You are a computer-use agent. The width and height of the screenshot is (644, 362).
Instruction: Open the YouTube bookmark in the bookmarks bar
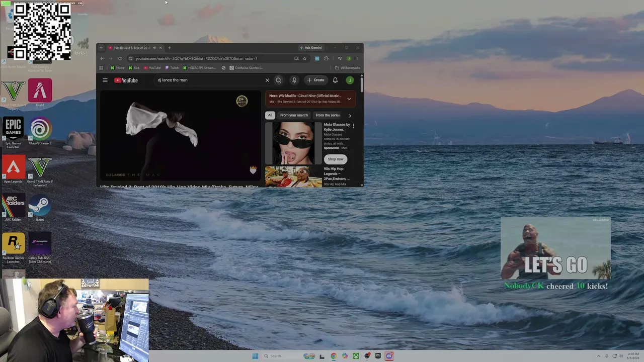tap(152, 68)
